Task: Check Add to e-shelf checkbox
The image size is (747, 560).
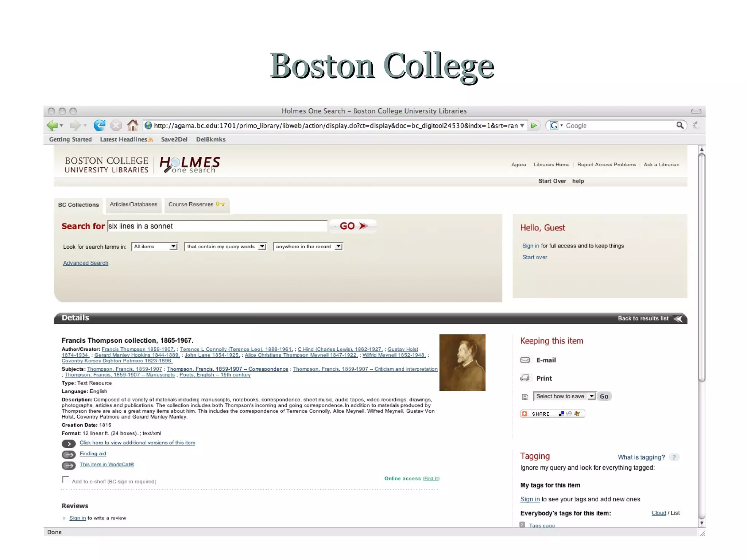Action: pyautogui.click(x=66, y=479)
